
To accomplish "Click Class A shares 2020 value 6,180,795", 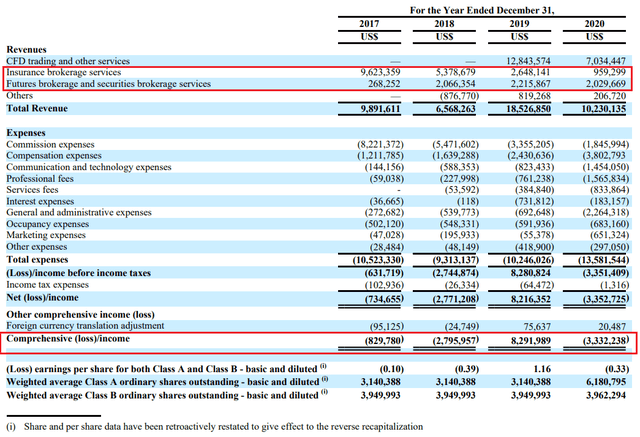I will 606,382.
